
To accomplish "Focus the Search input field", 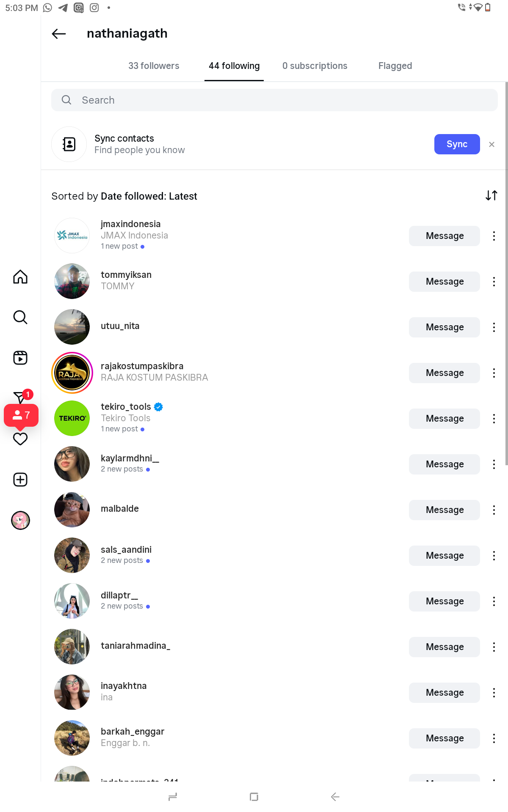I will (x=274, y=100).
